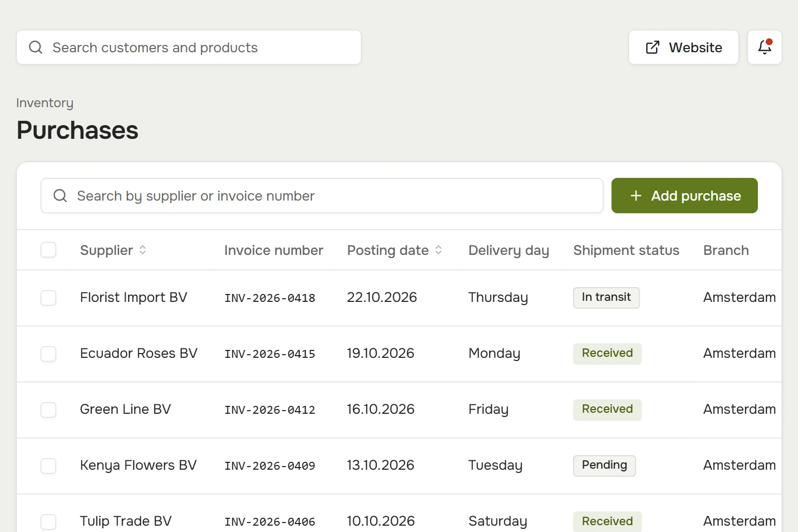The width and height of the screenshot is (798, 532).
Task: Click the Purchases page heading
Action: [78, 130]
